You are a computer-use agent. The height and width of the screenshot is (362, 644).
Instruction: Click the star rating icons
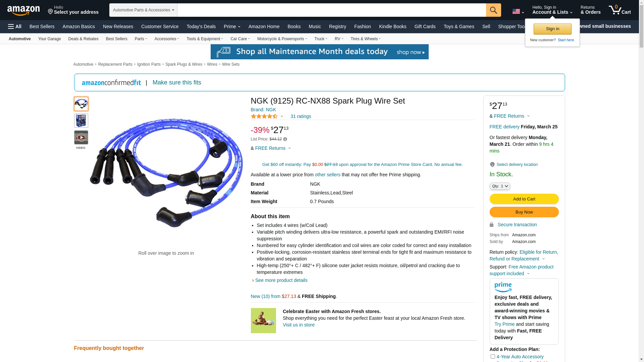pos(264,116)
